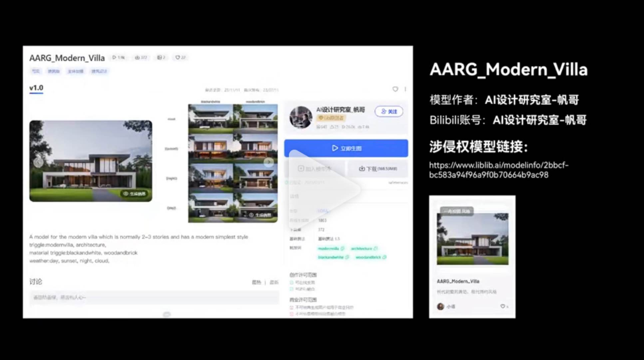
Task: Toggle second green checkbox under 创作许可范围
Action: click(x=291, y=289)
